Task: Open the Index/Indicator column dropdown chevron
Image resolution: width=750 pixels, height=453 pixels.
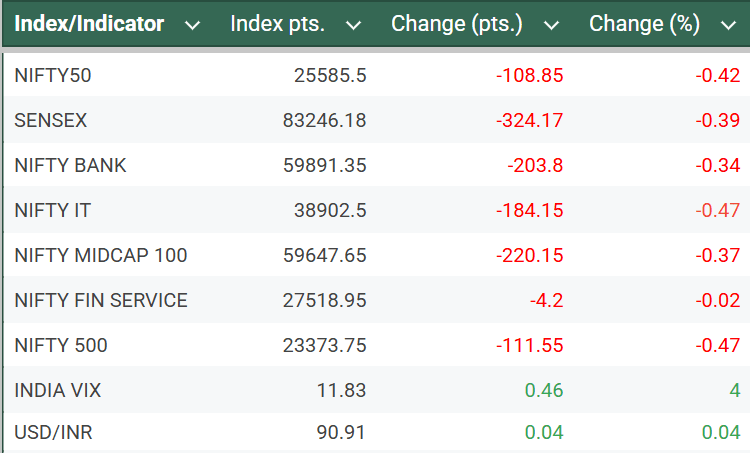Action: (193, 25)
